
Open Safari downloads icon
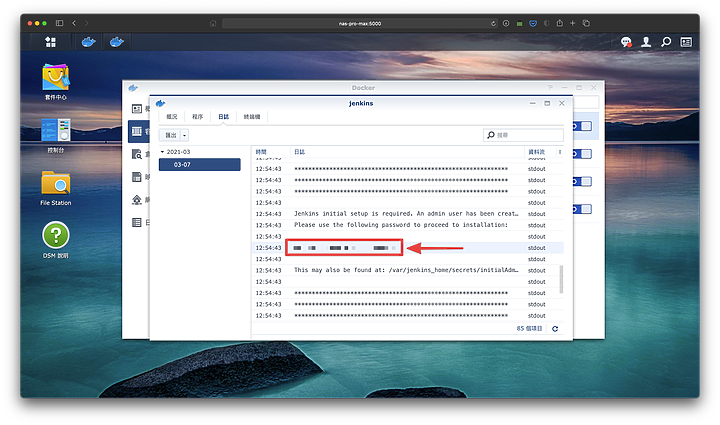506,23
